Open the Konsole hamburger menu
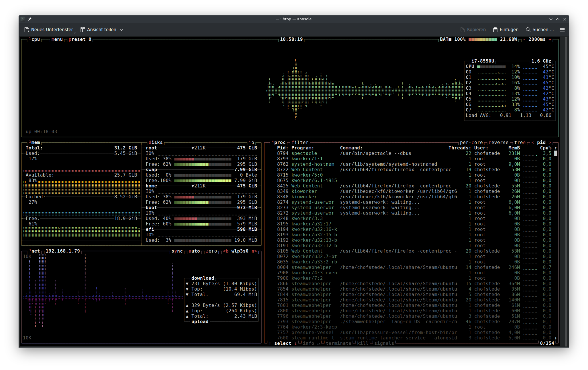Screen dimensions: 588x370 (562, 30)
